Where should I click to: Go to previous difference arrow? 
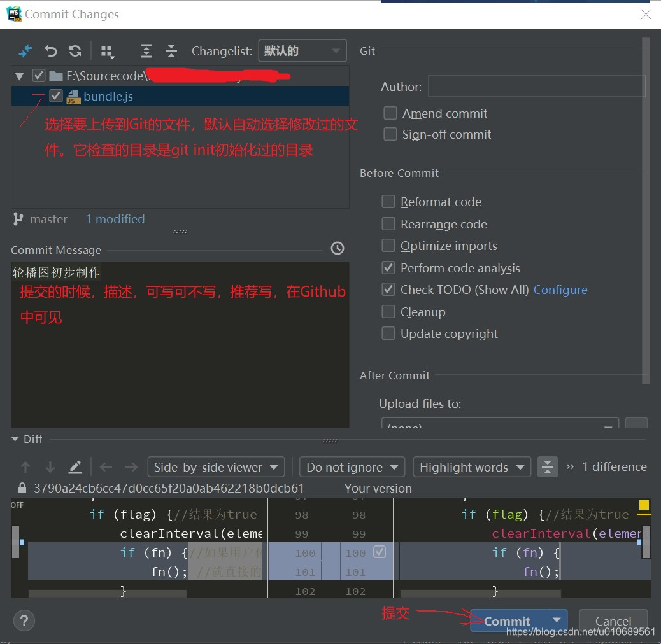(x=25, y=467)
